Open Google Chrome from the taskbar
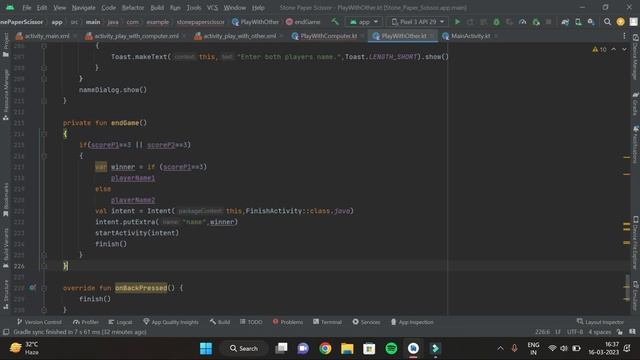The height and width of the screenshot is (360, 640). [x=325, y=349]
